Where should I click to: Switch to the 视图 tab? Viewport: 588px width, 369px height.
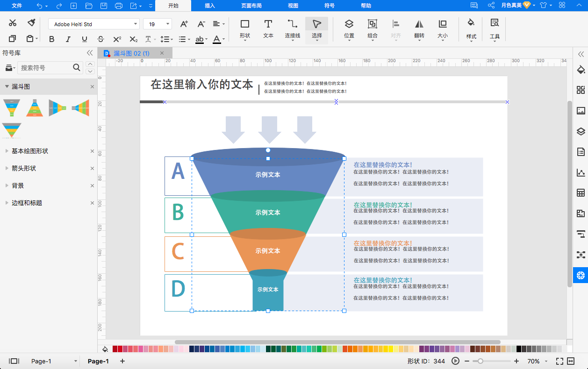pos(293,6)
